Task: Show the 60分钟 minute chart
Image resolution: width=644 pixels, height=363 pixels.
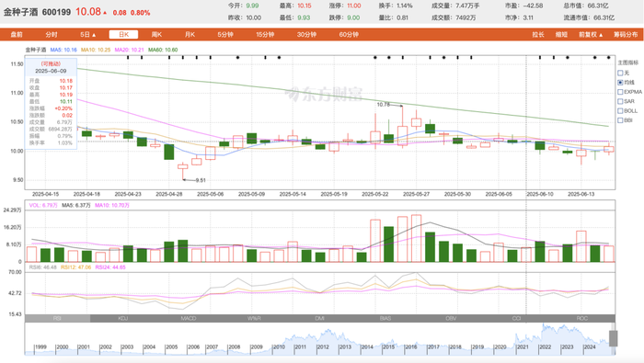Action: [349, 34]
